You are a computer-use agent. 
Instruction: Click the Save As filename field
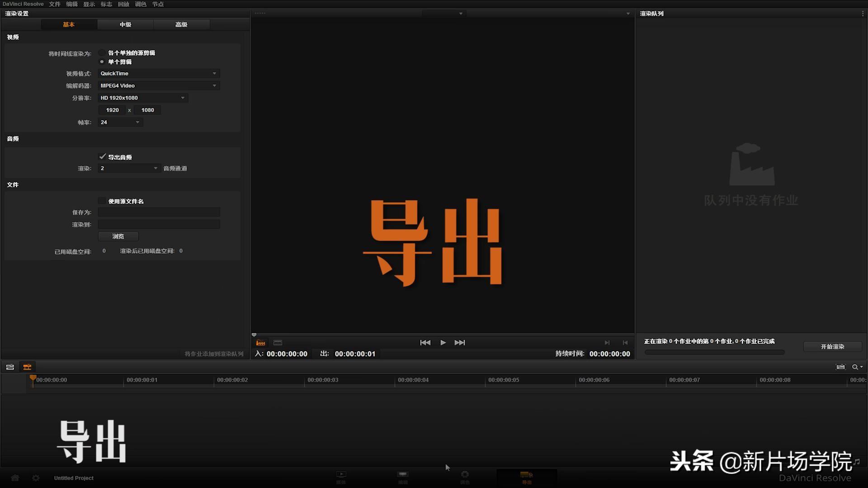tap(159, 212)
